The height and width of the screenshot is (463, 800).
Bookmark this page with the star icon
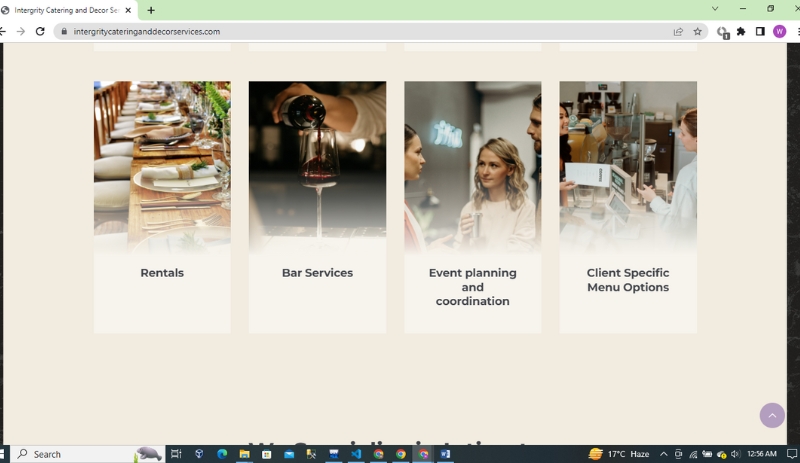tap(697, 32)
